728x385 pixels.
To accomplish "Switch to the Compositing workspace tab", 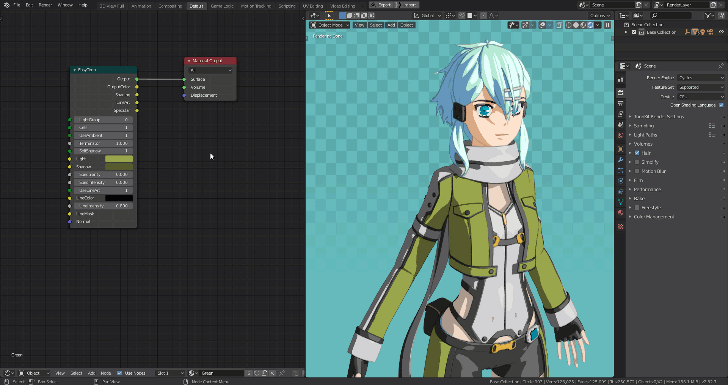I will tap(170, 6).
